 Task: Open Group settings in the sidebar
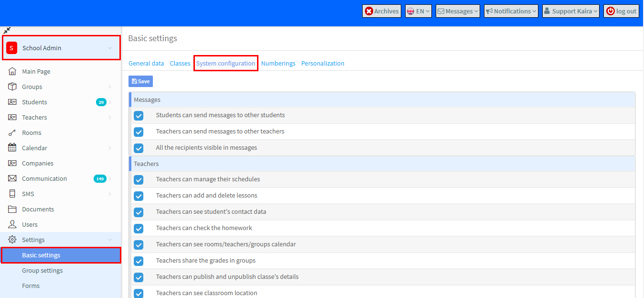(x=42, y=270)
